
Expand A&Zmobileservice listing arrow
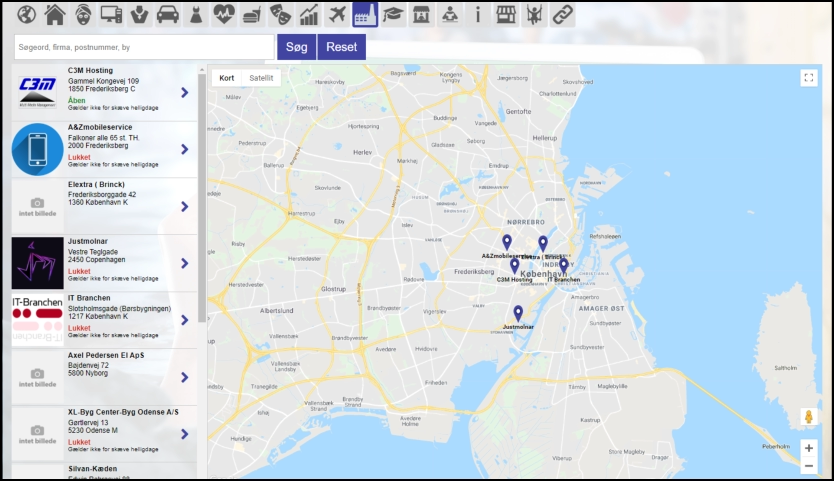(x=185, y=150)
